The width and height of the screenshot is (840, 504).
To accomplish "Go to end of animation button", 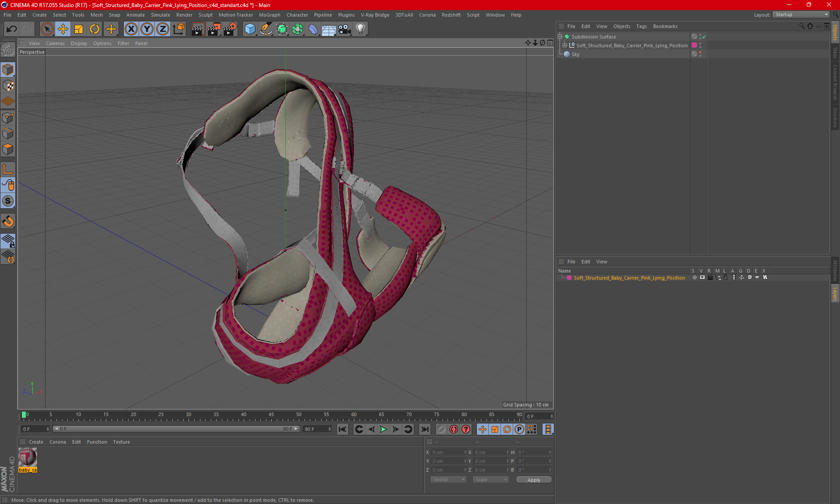I will coord(424,429).
